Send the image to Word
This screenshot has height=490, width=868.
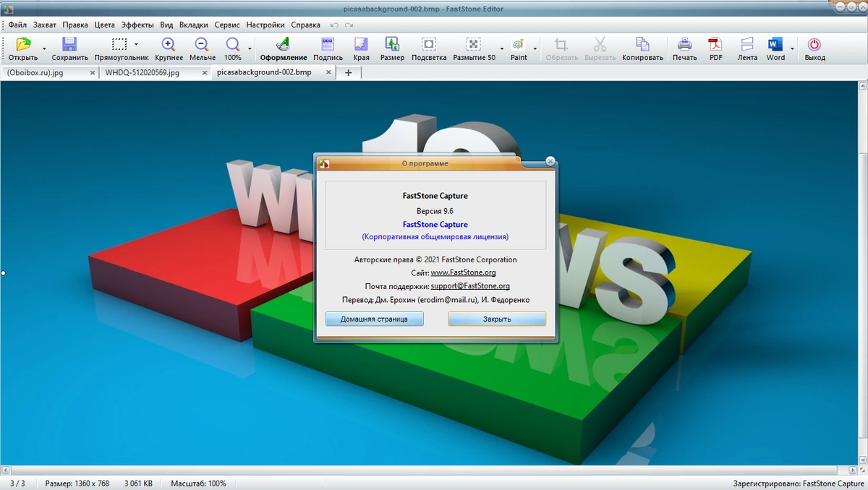(775, 45)
